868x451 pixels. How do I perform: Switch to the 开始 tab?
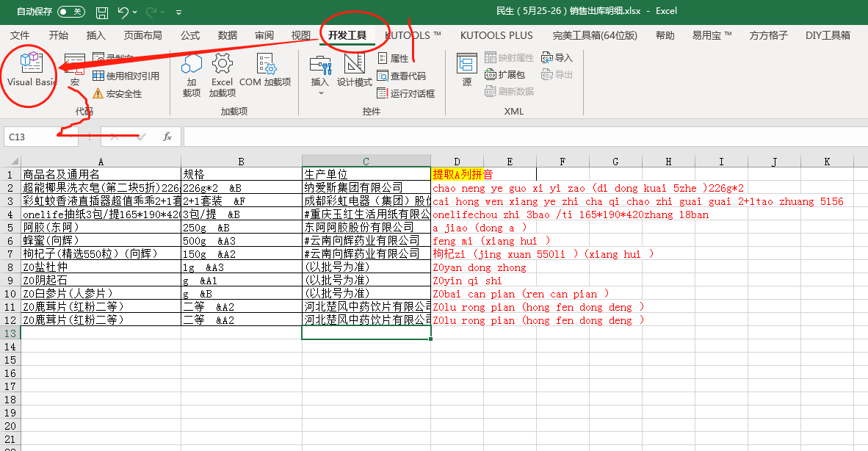click(58, 35)
